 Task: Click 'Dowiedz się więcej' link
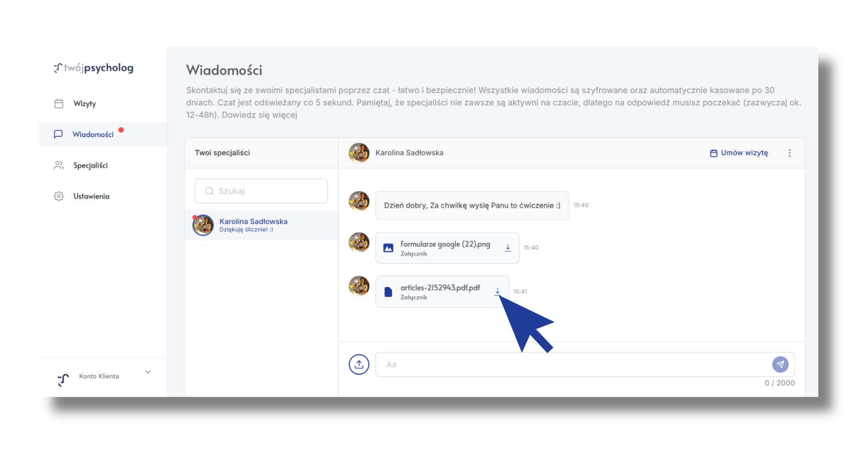click(260, 115)
